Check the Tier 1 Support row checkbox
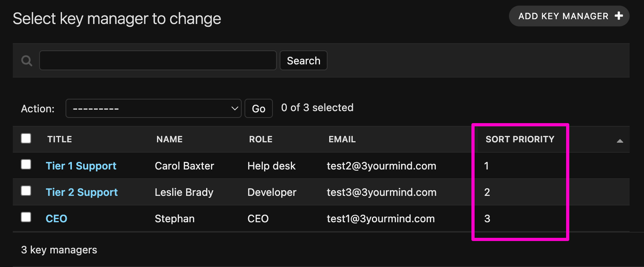Viewport: 644px width, 267px height. pos(26,165)
